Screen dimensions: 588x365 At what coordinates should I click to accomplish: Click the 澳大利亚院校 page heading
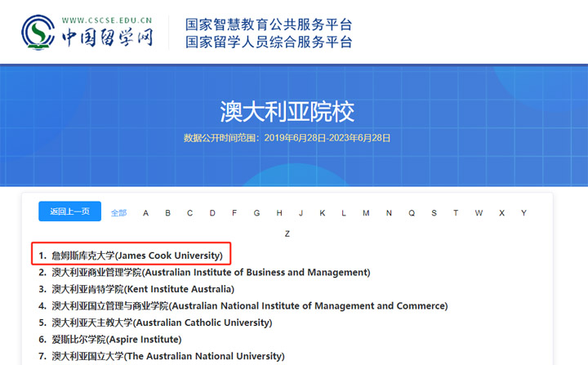click(287, 111)
